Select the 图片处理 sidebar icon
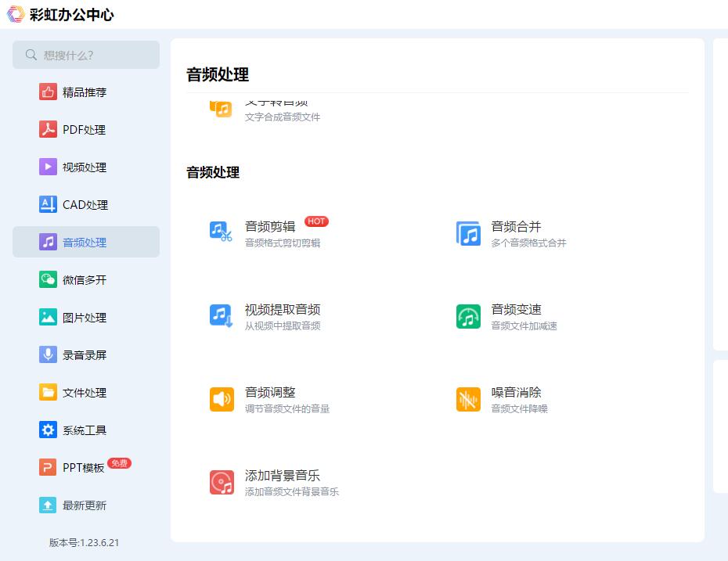Screen dimensions: 728x561 click(x=47, y=317)
